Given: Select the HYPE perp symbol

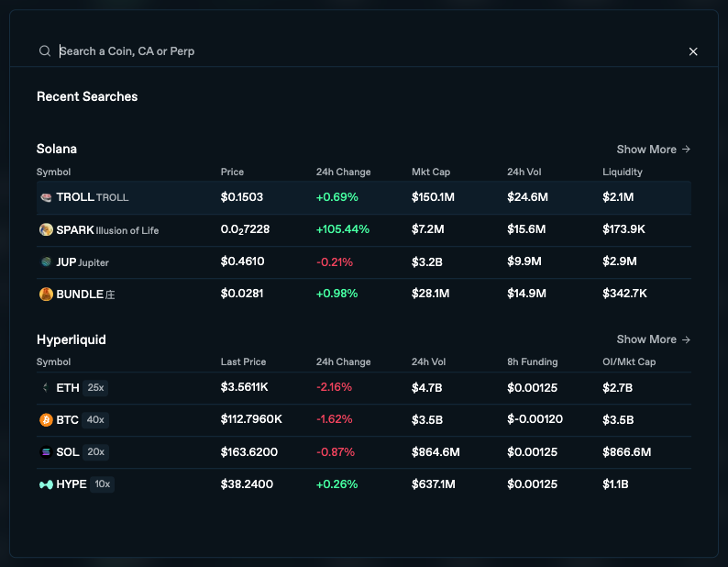Looking at the screenshot, I should pyautogui.click(x=72, y=484).
